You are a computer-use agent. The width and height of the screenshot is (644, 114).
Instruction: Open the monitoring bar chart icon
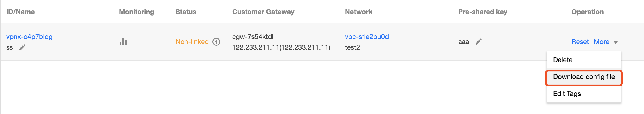coord(123,42)
